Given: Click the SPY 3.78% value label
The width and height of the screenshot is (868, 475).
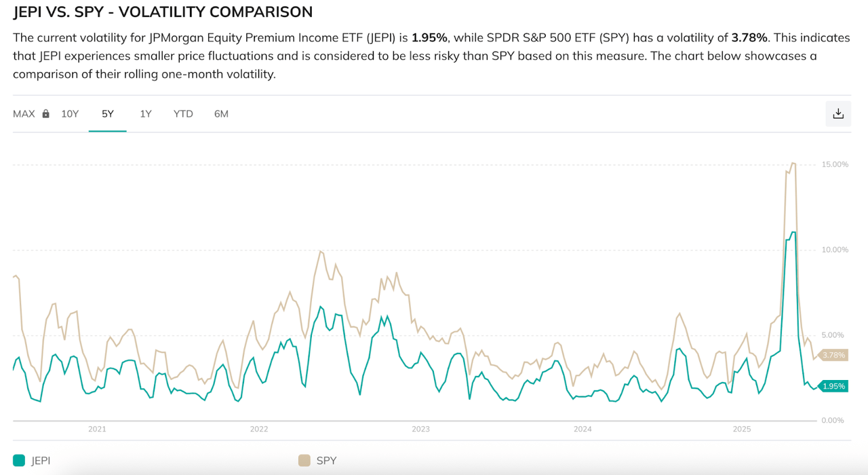Looking at the screenshot, I should [x=833, y=355].
